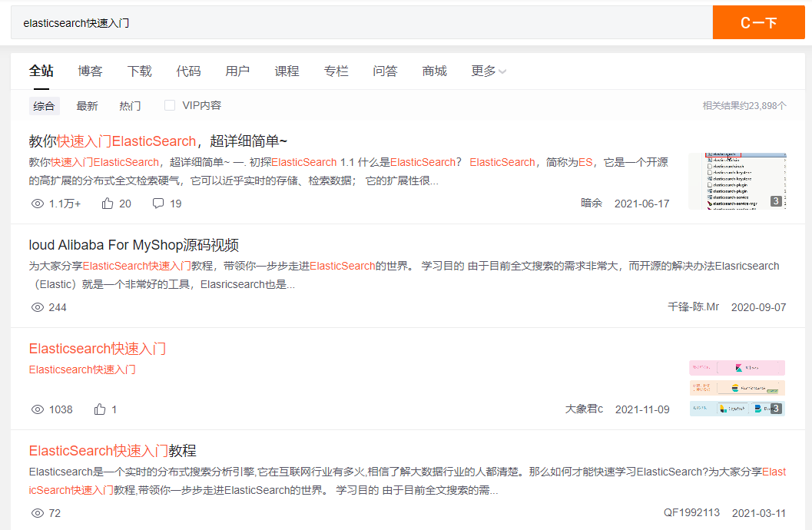Viewport: 812px width, 530px height.
Task: Focus the search box containing elasticsearch快速入门
Action: pyautogui.click(x=362, y=23)
